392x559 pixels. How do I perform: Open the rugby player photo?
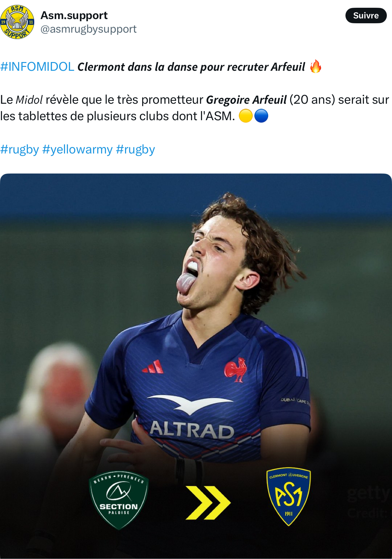196,366
